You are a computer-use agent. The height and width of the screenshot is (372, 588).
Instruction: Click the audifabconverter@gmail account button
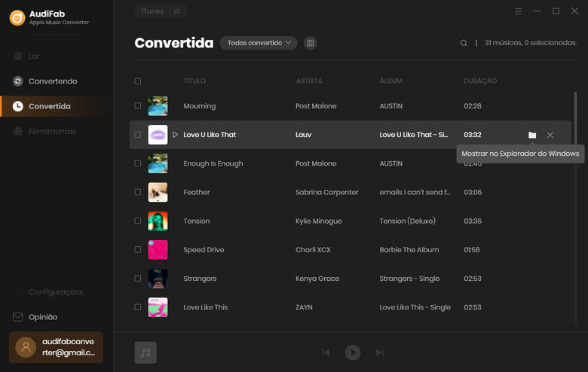click(x=57, y=347)
